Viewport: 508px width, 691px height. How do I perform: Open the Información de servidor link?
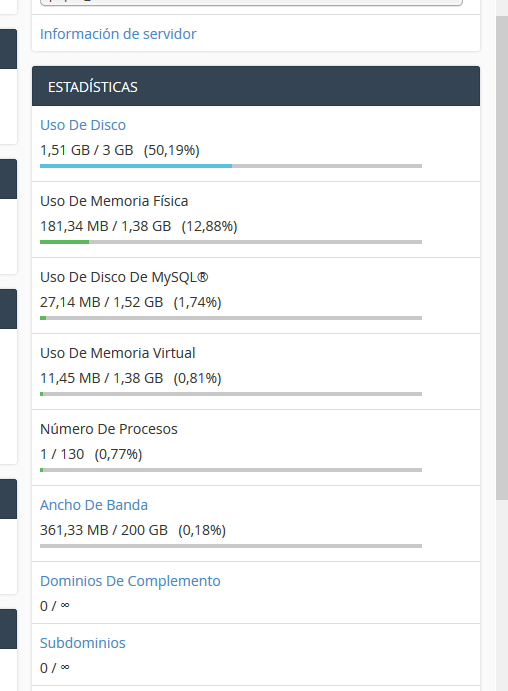[118, 34]
